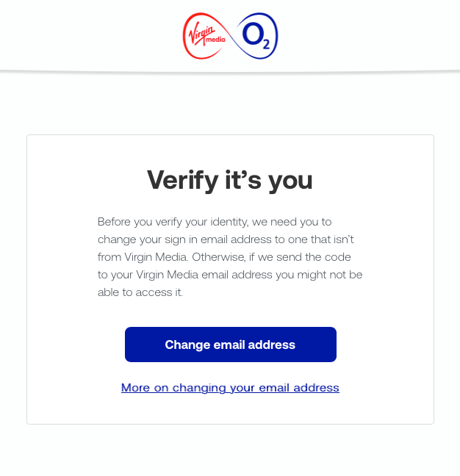Click the "Virgin" script signature in logo
Viewport: 460px width, 476px height.
click(x=201, y=34)
